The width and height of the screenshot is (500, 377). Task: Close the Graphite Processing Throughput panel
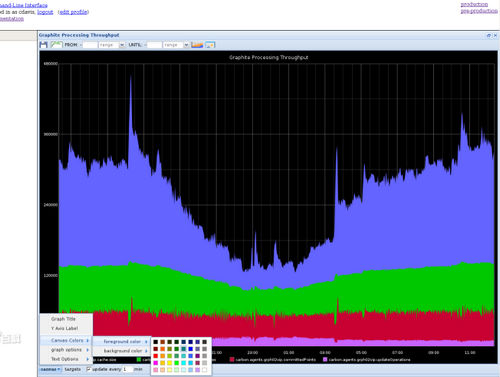click(x=495, y=35)
